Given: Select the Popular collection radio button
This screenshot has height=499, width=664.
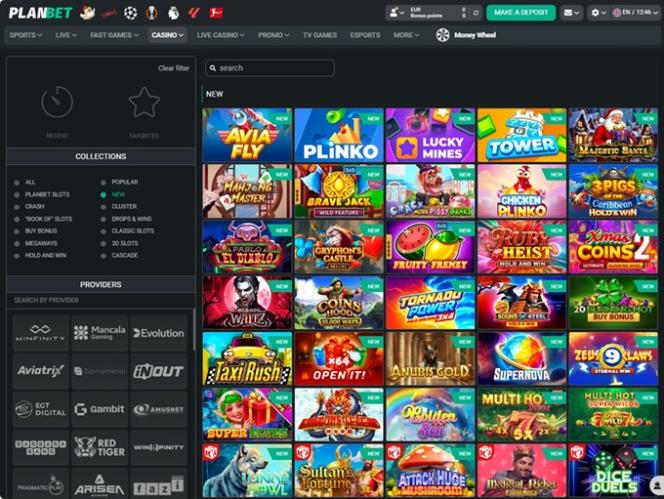Looking at the screenshot, I should click(x=104, y=182).
